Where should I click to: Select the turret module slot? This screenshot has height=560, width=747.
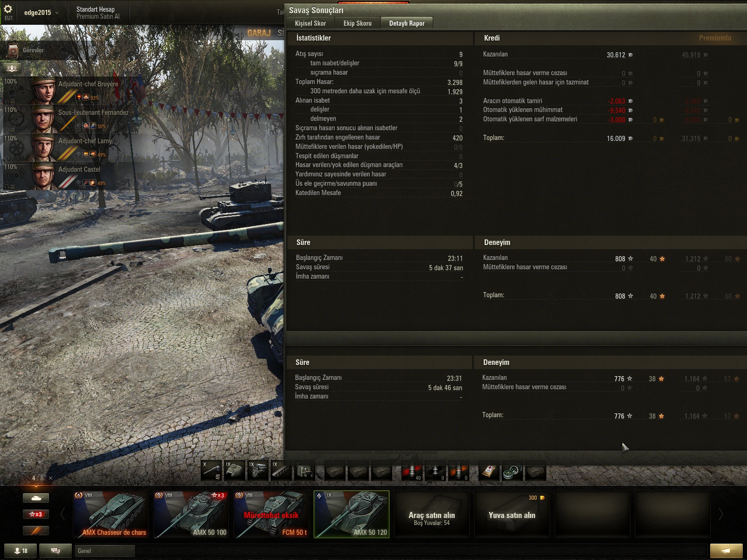click(235, 470)
